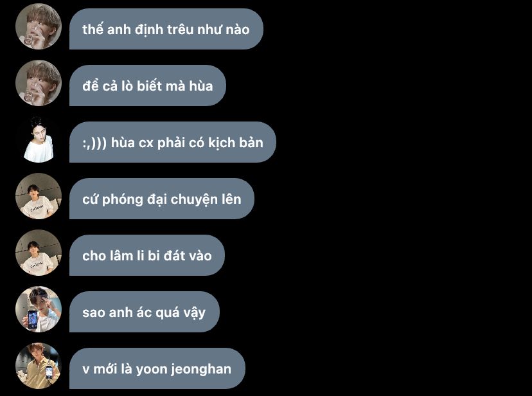Viewport: 532px width, 396px height.
Task: Tap avatar beside "cứ phóng đại chuyện lên"
Action: coord(39,196)
